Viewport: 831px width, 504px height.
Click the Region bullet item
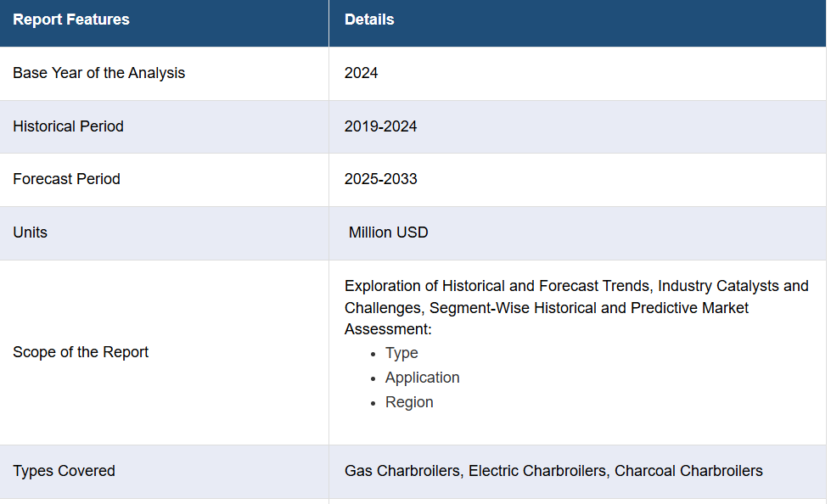coord(408,402)
